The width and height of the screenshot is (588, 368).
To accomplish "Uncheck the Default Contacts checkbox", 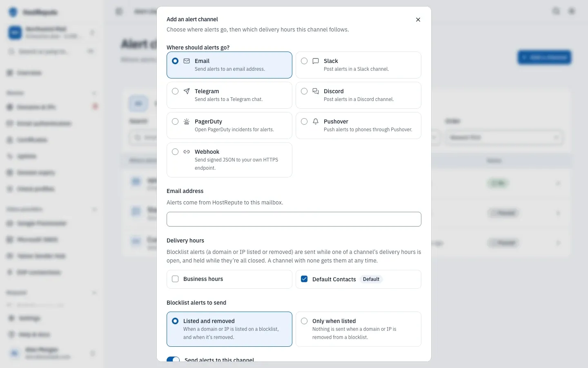I will click(x=304, y=279).
